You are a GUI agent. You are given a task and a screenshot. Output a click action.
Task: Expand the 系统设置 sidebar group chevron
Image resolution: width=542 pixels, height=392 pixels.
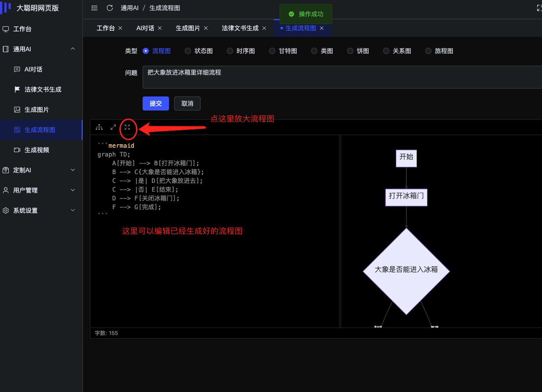(73, 210)
